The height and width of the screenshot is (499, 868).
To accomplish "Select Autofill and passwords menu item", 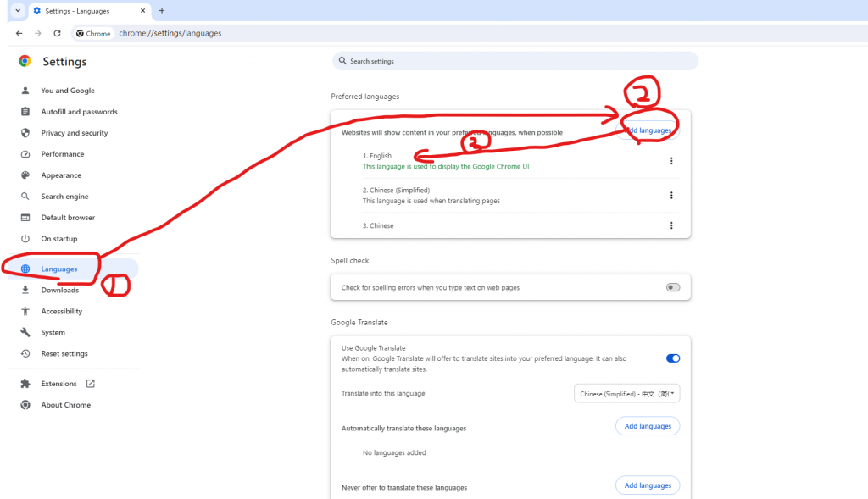I will point(79,112).
